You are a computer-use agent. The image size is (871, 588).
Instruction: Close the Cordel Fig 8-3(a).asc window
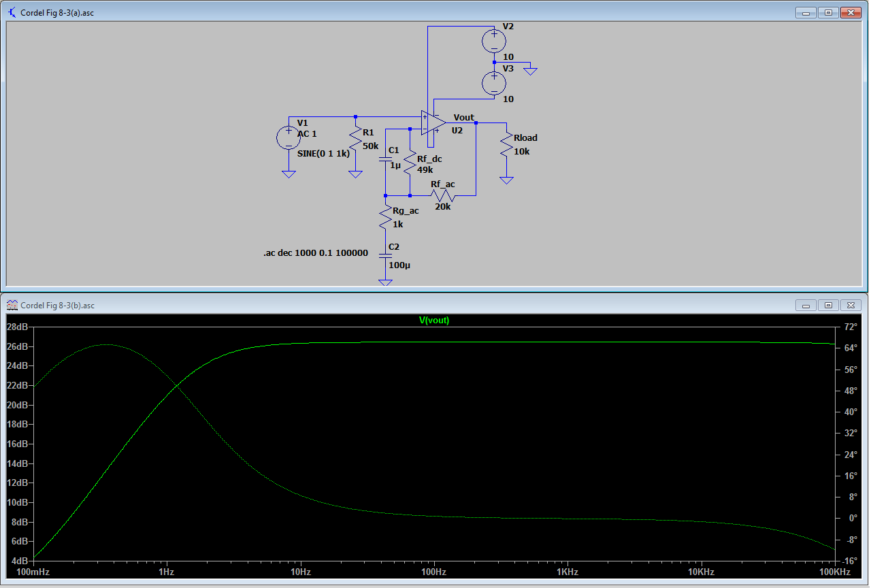[851, 12]
